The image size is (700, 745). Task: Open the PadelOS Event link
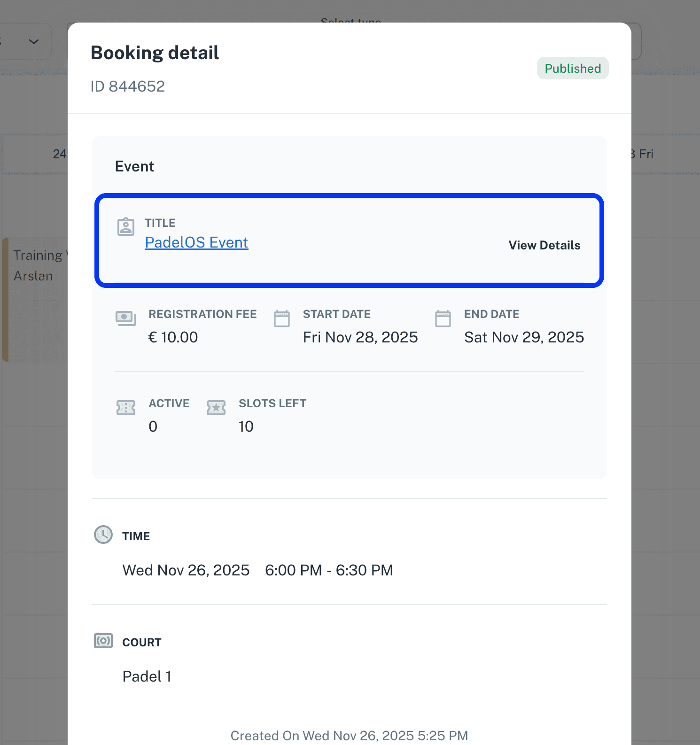click(x=196, y=242)
